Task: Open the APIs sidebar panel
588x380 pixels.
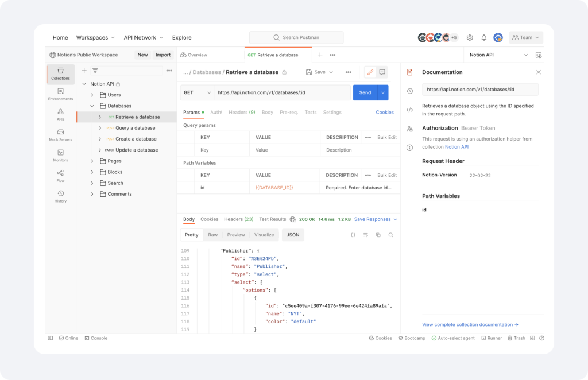Action: (x=60, y=115)
